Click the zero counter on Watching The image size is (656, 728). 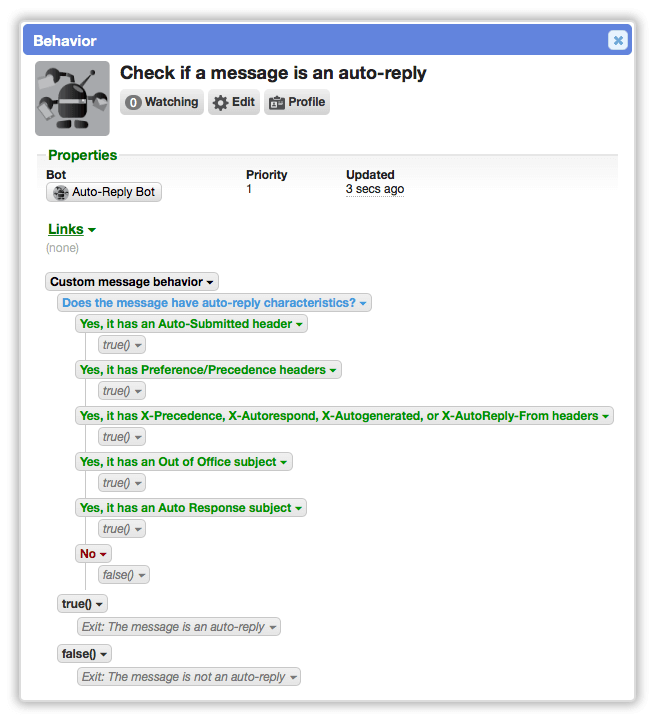[x=133, y=102]
